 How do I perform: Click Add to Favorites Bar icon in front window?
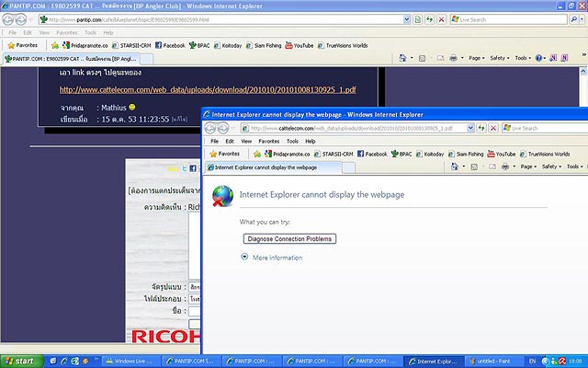(x=257, y=154)
